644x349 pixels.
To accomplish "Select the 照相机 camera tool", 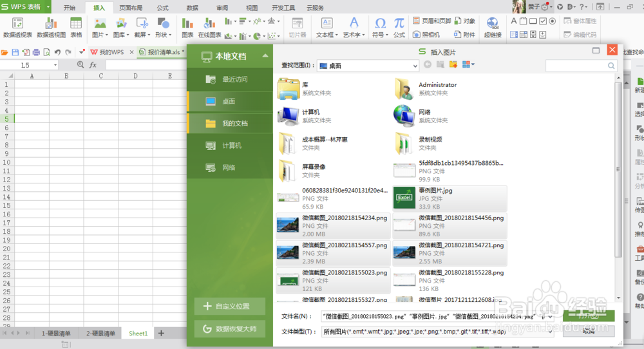I will point(426,35).
